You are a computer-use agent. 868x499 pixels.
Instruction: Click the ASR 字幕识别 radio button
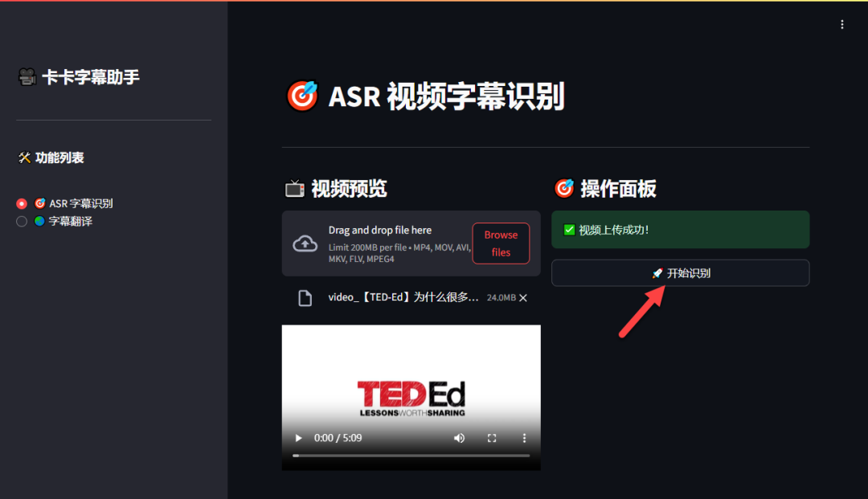pos(22,203)
